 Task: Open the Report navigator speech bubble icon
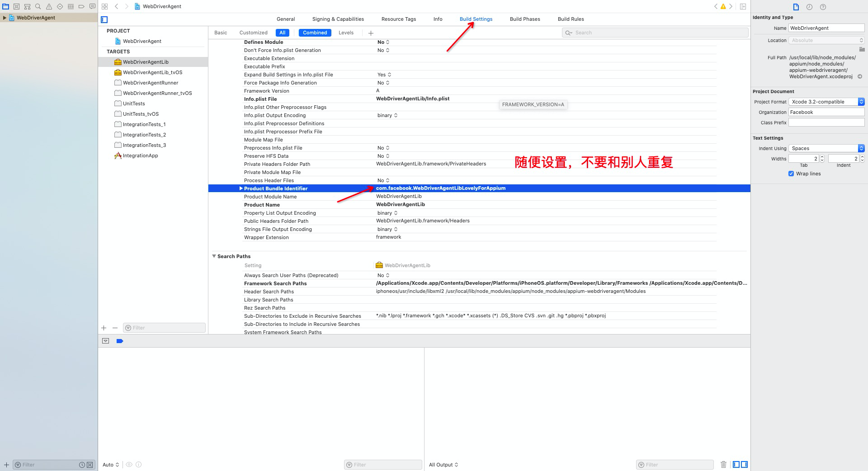[92, 6]
